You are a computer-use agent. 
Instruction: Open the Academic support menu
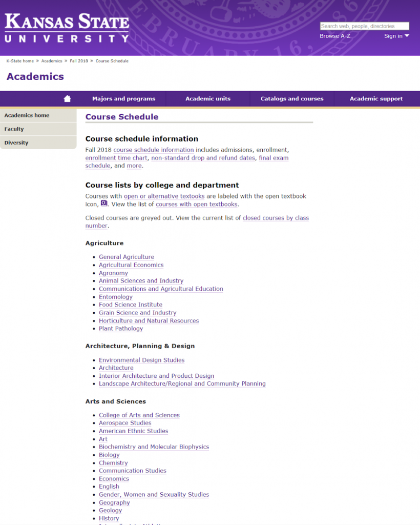376,99
